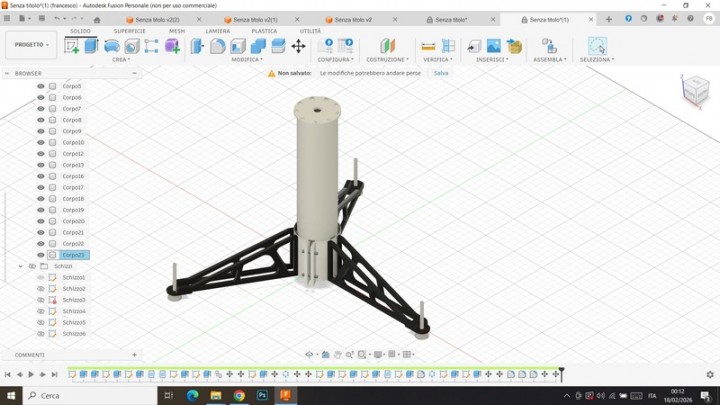Open the MODIFICA dropdown menu
The image size is (720, 405).
[247, 59]
